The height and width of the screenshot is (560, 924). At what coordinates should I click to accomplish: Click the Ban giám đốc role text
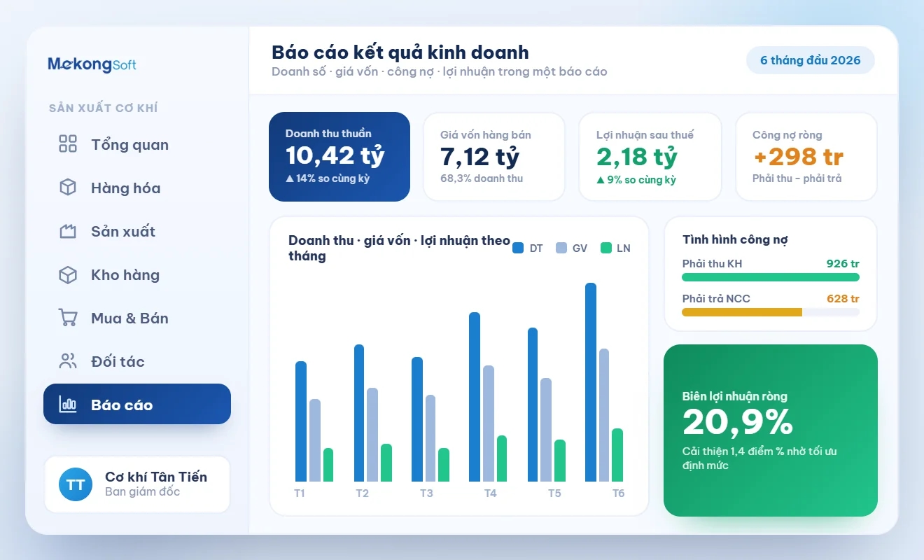[143, 491]
